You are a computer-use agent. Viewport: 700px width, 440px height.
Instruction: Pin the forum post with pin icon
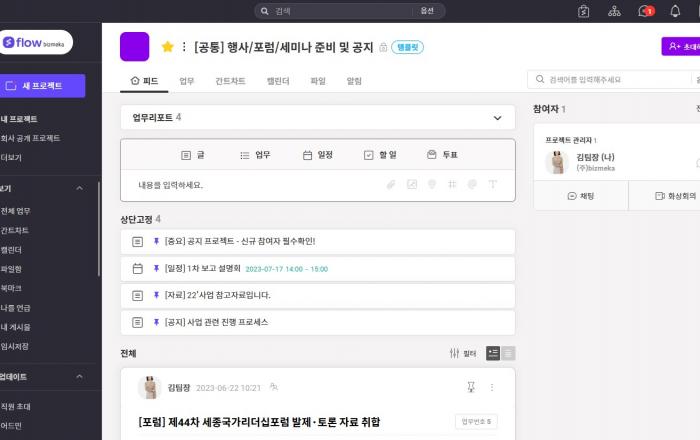[x=471, y=387]
